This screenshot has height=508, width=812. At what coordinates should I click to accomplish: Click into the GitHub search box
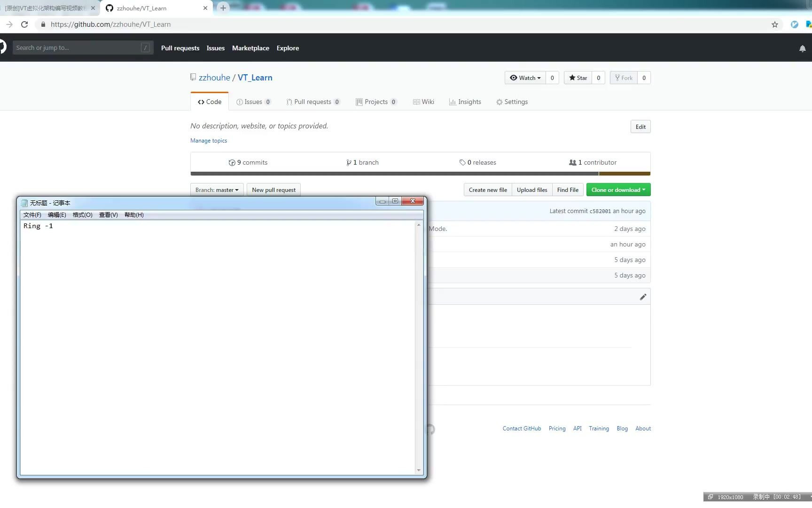click(83, 48)
